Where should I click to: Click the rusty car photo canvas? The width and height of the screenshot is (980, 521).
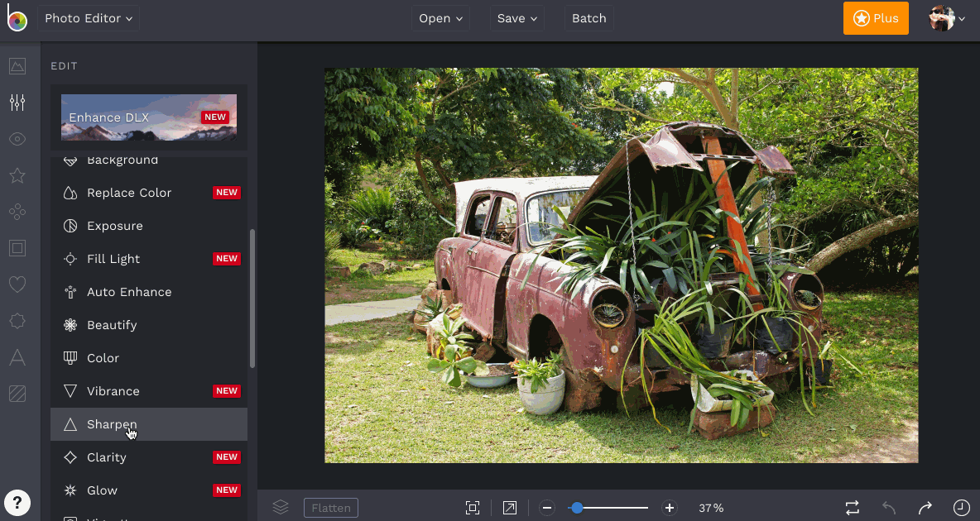point(622,265)
